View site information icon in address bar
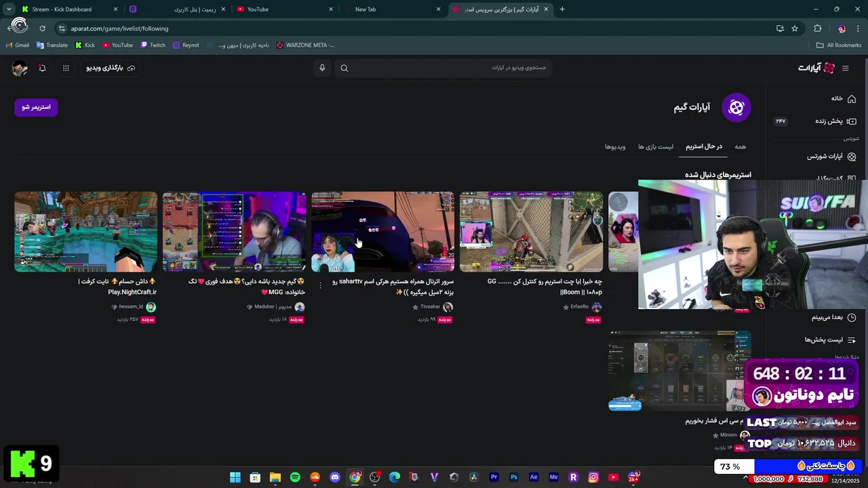This screenshot has width=868, height=488. click(62, 28)
